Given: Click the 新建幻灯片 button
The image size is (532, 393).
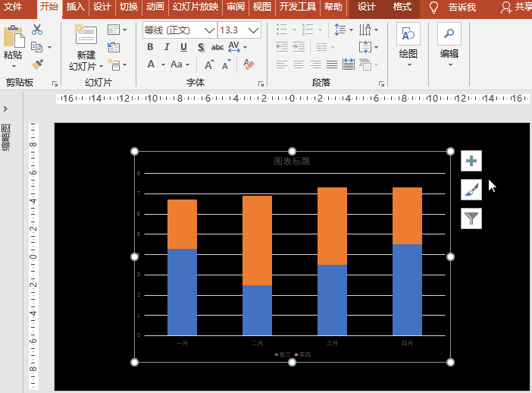Looking at the screenshot, I should pos(86,48).
